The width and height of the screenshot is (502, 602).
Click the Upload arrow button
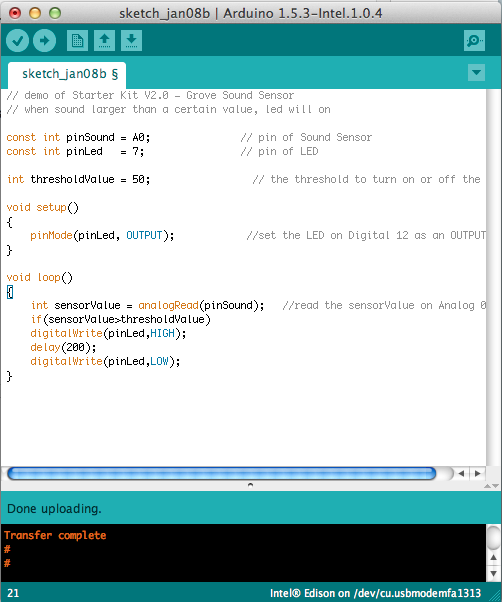pyautogui.click(x=45, y=40)
